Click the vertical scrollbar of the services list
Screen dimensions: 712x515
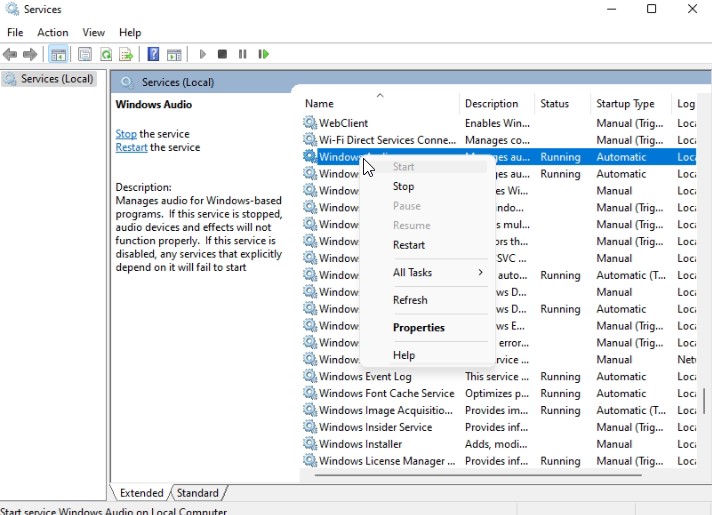pos(704,400)
